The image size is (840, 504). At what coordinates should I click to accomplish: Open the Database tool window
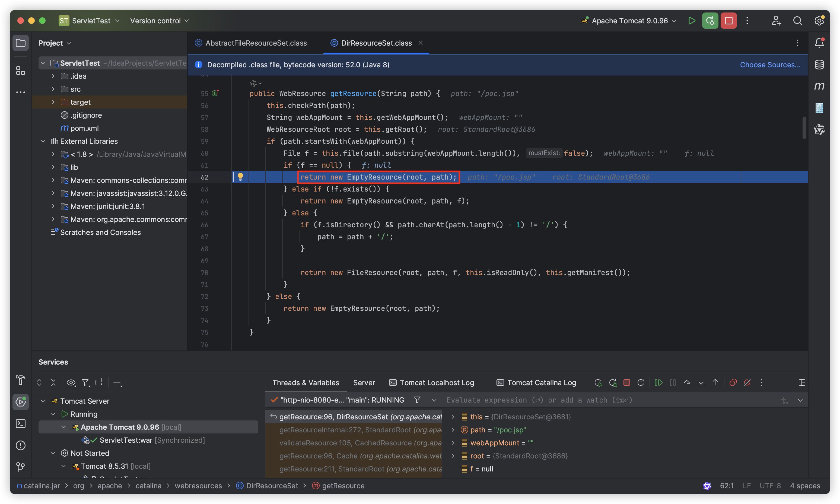click(x=819, y=65)
